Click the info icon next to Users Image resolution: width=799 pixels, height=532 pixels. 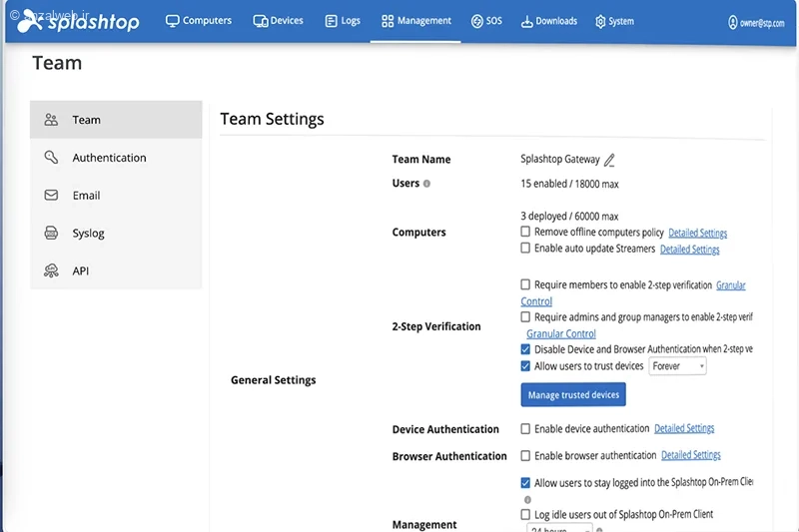[426, 184]
